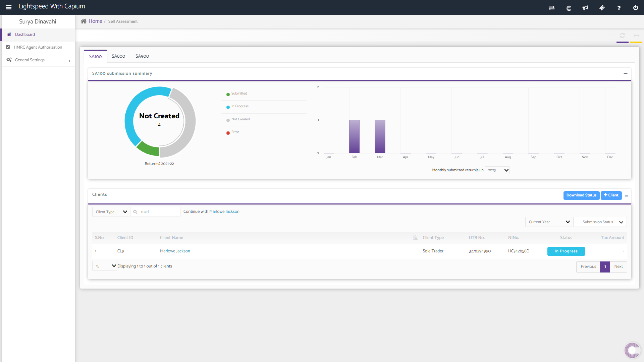The width and height of the screenshot is (644, 362).
Task: Toggle the Submitted legend item
Action: (x=239, y=94)
